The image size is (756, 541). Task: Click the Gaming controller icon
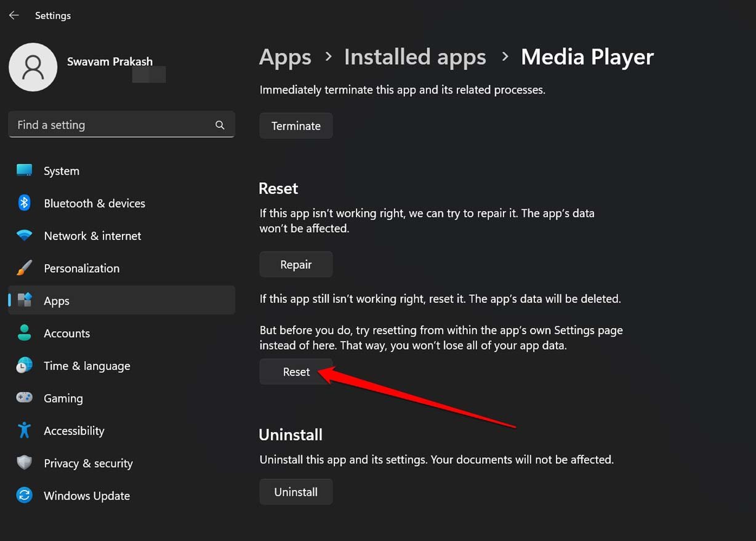[25, 398]
